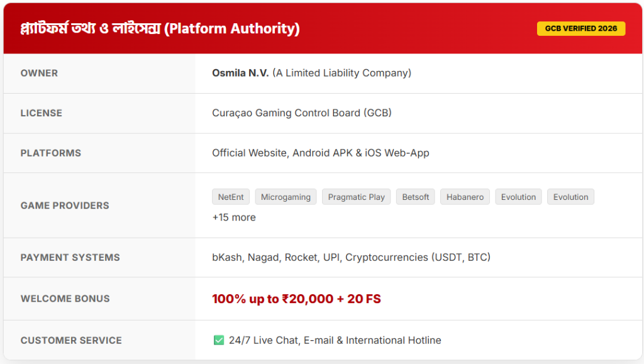Click the Curaçao Gaming Control Board license text
This screenshot has height=364, width=644.
pyautogui.click(x=301, y=113)
